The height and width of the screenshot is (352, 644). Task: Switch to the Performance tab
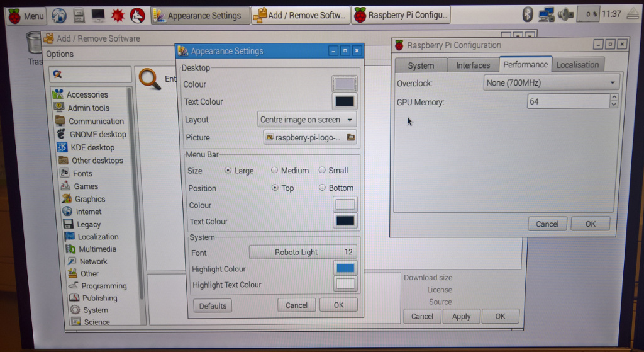point(525,65)
